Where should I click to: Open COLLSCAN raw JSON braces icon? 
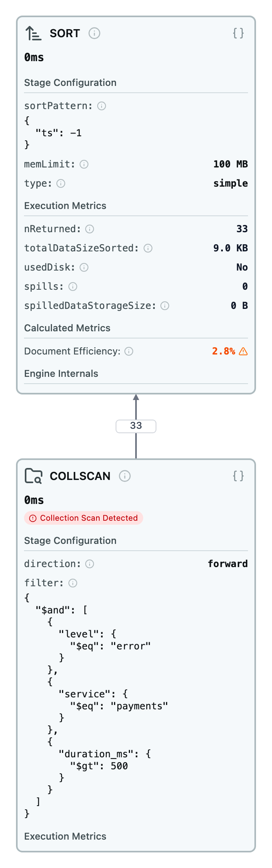(x=238, y=476)
